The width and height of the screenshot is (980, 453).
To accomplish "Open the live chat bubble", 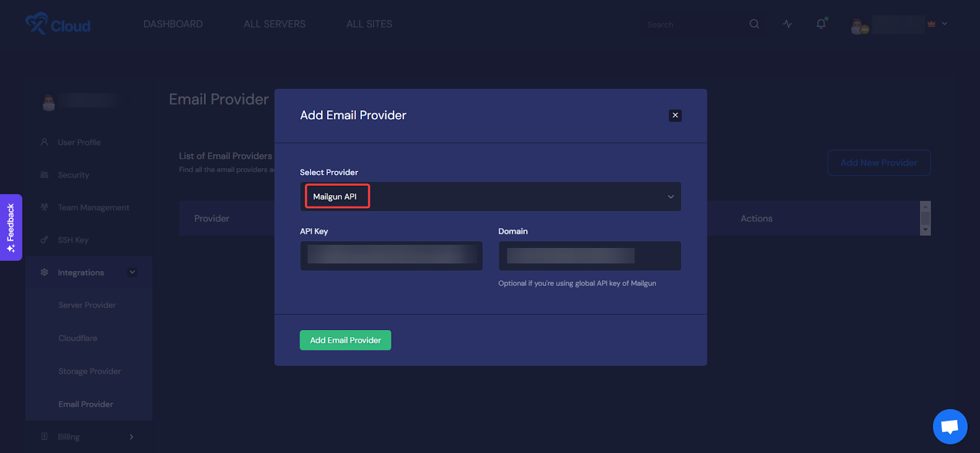I will [x=949, y=426].
